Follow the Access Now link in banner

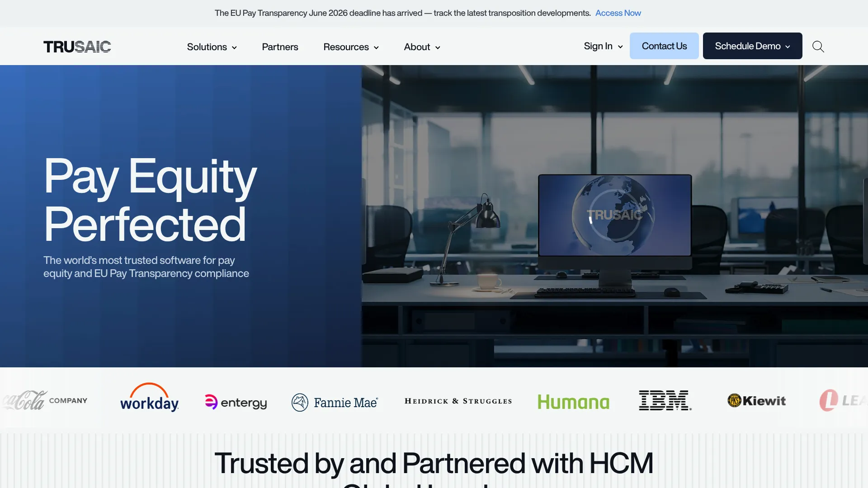point(618,13)
